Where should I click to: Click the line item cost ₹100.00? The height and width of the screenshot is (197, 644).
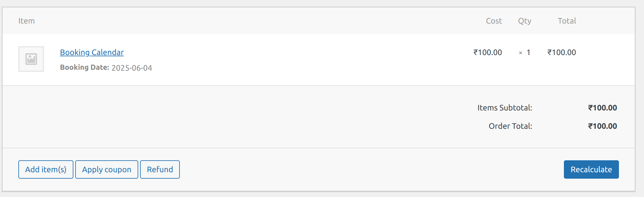[x=488, y=52]
